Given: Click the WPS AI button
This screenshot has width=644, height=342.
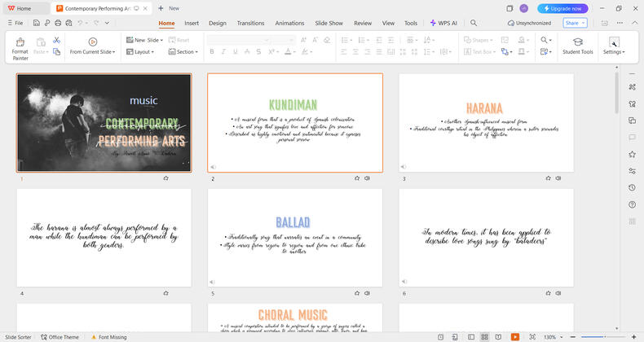Looking at the screenshot, I should (x=443, y=23).
